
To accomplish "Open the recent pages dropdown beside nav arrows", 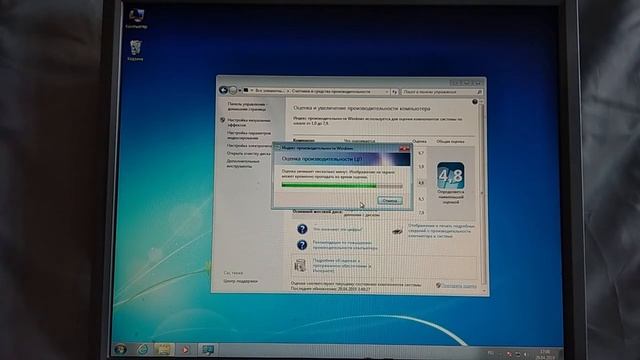I will 240,91.
